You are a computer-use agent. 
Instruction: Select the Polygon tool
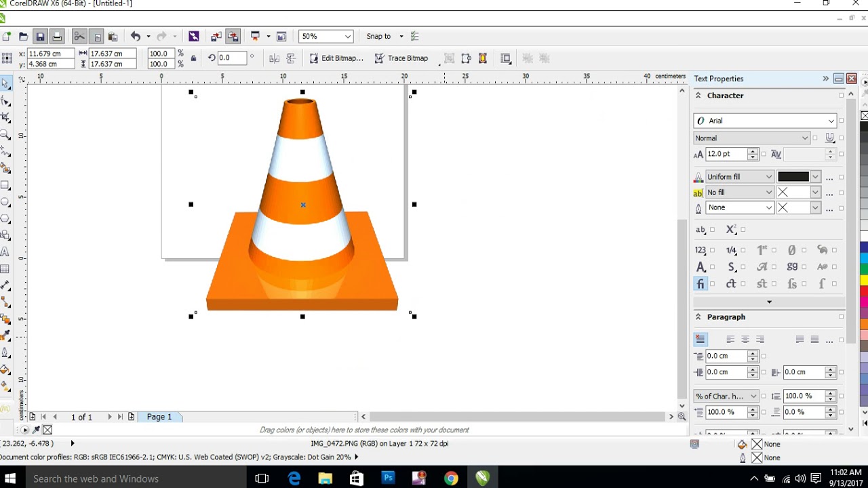click(x=5, y=219)
